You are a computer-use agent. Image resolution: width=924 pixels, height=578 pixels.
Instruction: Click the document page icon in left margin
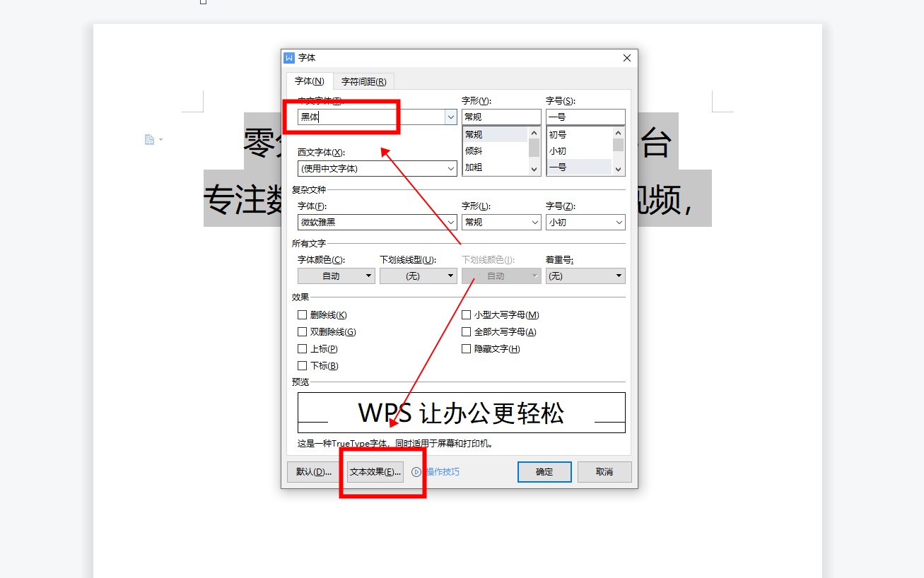click(149, 140)
